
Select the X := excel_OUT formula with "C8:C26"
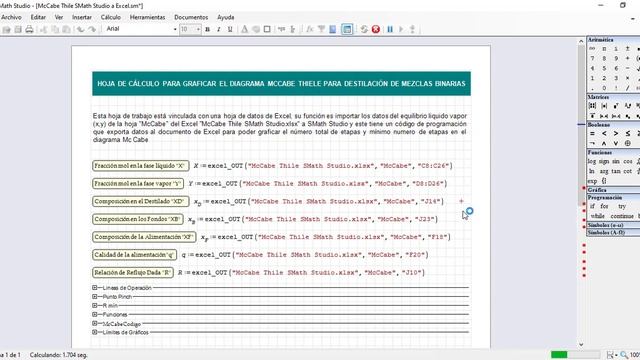click(x=323, y=166)
